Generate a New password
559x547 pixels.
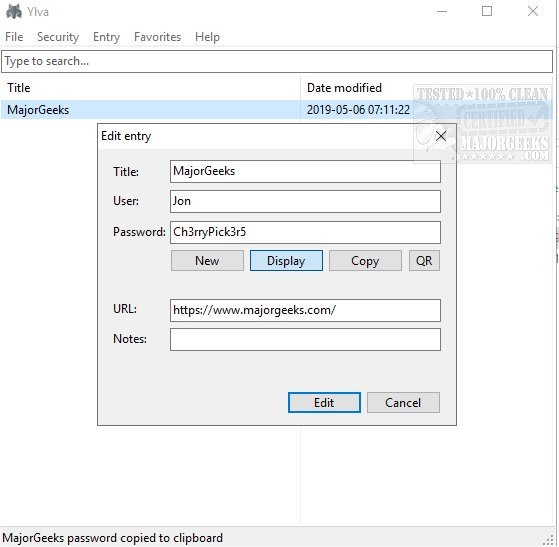[207, 261]
